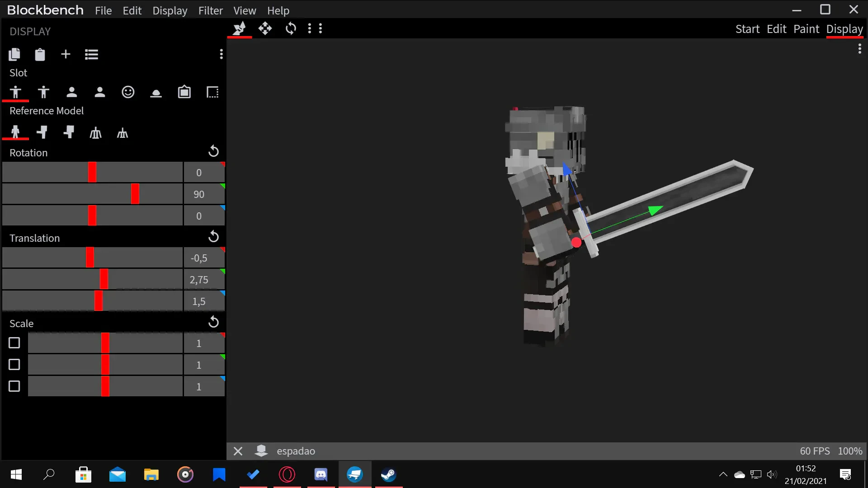Open the presets list icon

pyautogui.click(x=91, y=54)
